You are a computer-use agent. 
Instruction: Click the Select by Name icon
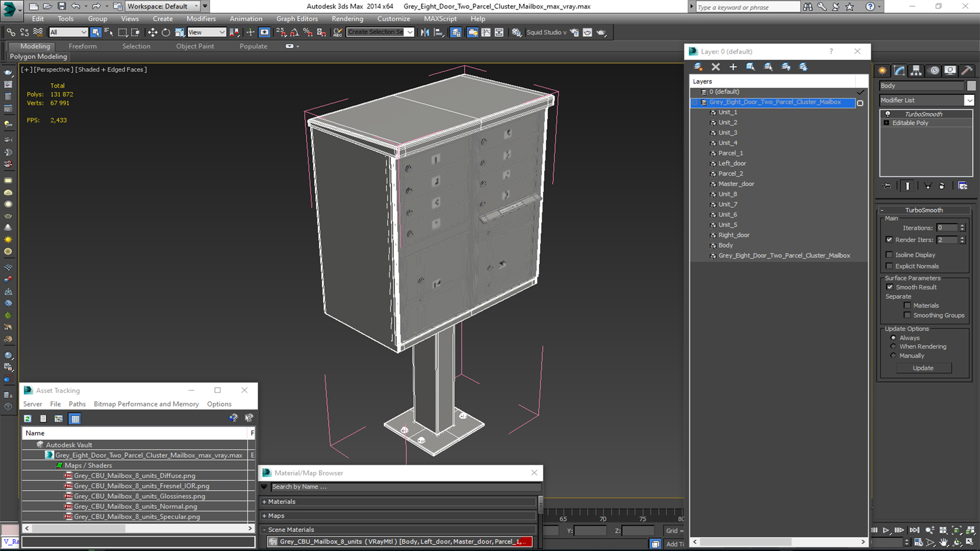point(109,32)
